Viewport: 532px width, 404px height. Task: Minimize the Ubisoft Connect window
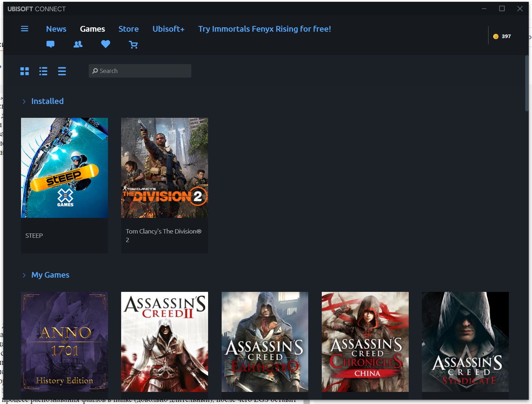coord(484,9)
